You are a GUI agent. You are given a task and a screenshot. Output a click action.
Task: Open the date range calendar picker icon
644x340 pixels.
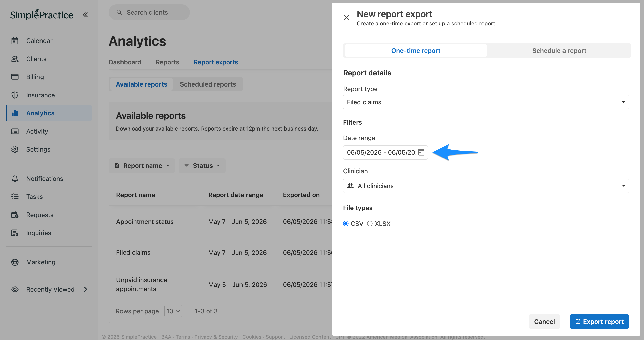(421, 152)
